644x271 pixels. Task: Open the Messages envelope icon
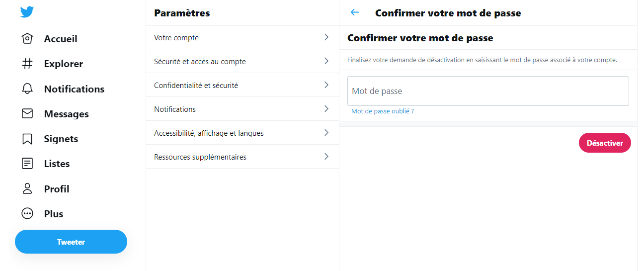pos(27,114)
